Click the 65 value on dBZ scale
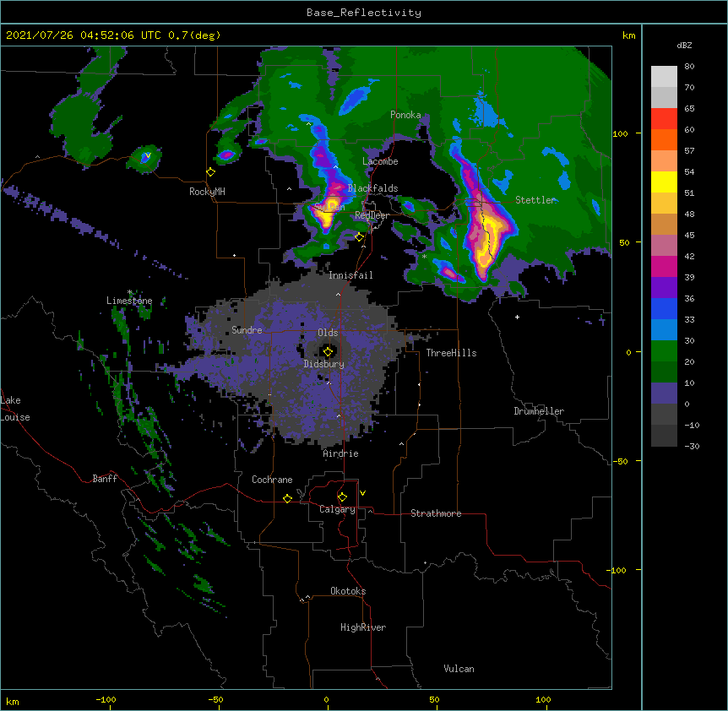Screen dimensions: 728x711 (689, 109)
